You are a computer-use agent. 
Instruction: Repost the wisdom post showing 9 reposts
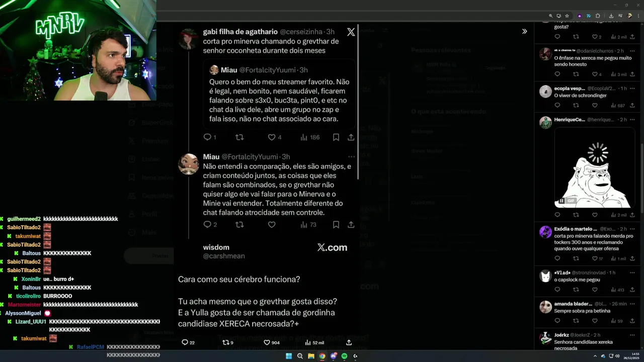pos(225,342)
